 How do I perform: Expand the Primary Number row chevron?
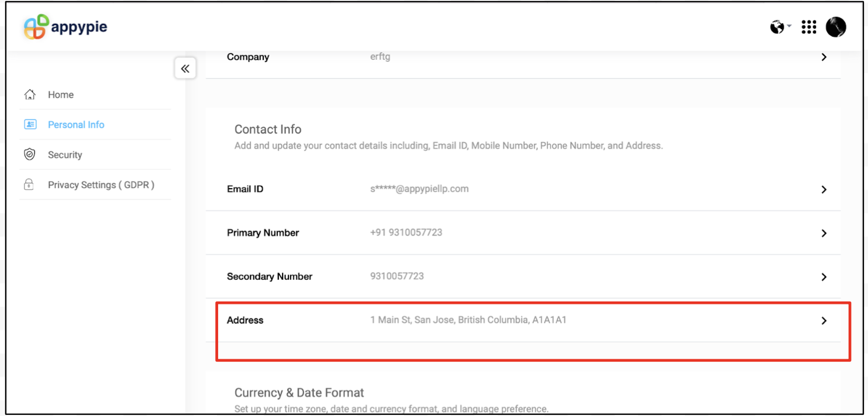824,233
